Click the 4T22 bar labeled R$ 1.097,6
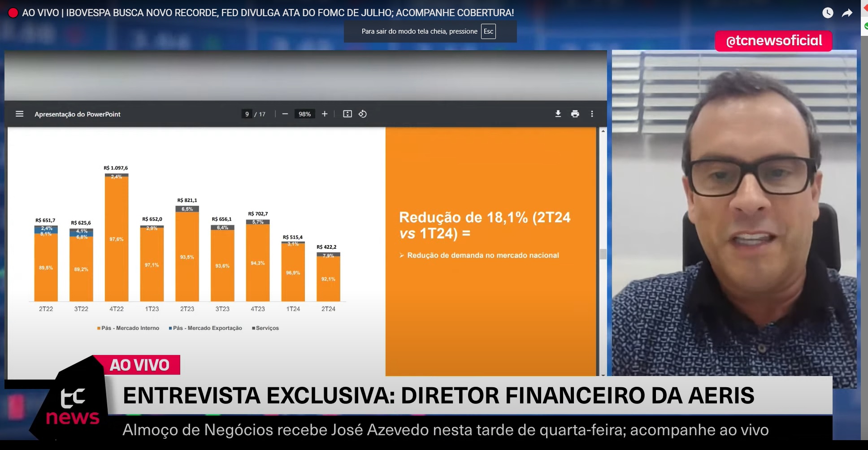 [x=117, y=237]
